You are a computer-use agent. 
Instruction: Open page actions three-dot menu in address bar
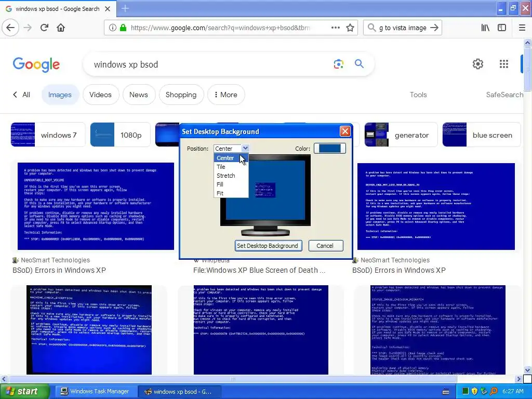tap(336, 28)
